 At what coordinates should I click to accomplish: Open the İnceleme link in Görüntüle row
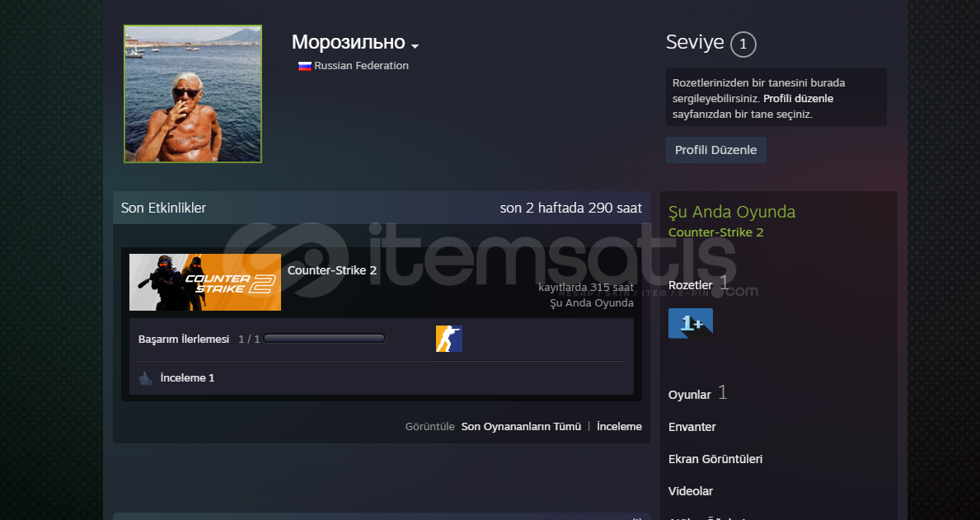tap(619, 427)
